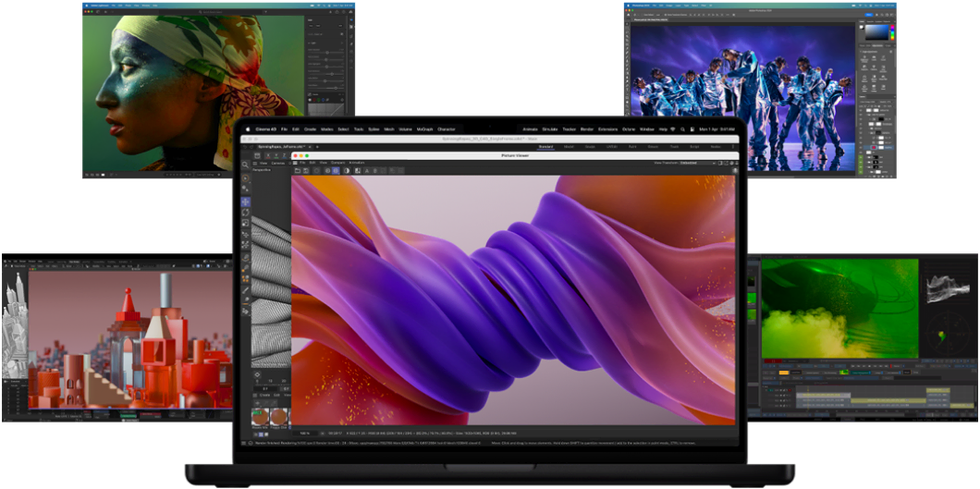Screen dimensions: 980x489
Task: Click the blue Share button in Photoshop
Action: (869, 15)
